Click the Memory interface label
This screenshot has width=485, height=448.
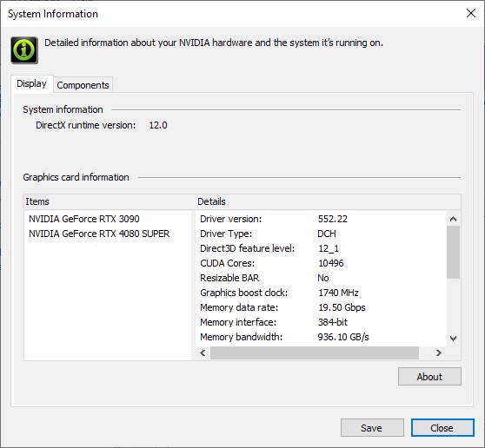click(238, 323)
